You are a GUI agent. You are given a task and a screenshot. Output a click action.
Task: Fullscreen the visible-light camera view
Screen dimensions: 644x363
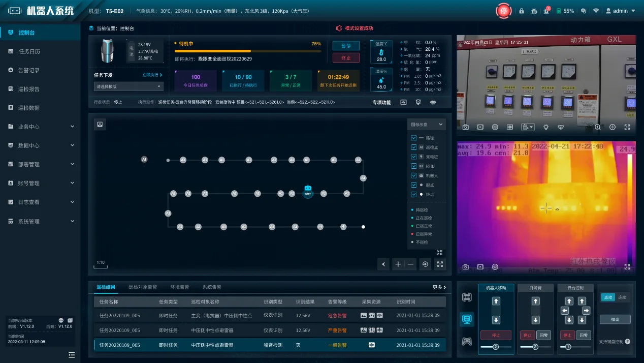coord(627,127)
